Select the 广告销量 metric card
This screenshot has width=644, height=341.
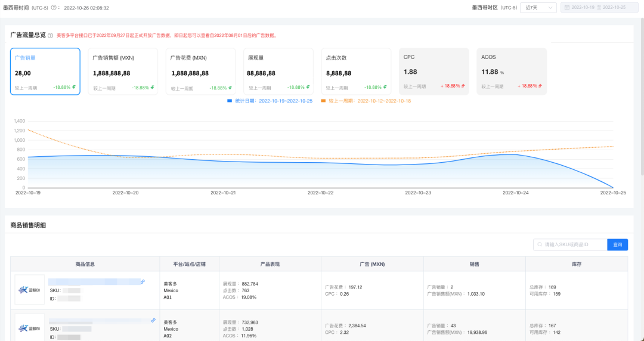45,72
